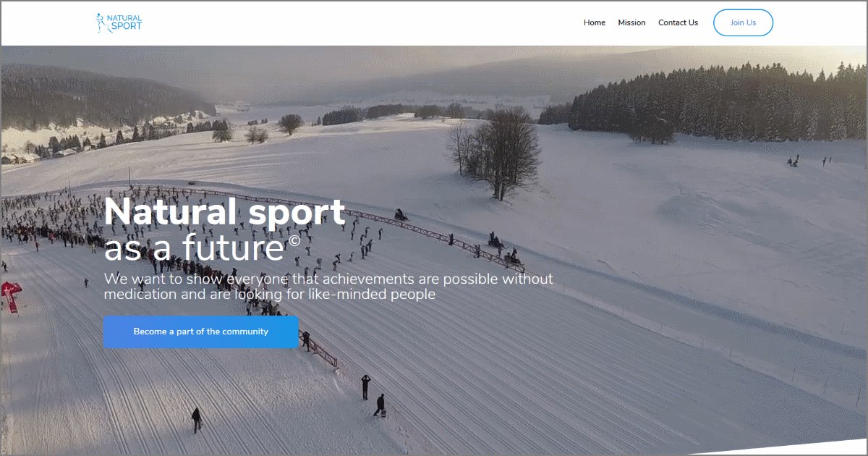This screenshot has width=868, height=456.
Task: Click the snowmobile near the red fence
Action: pyautogui.click(x=400, y=215)
